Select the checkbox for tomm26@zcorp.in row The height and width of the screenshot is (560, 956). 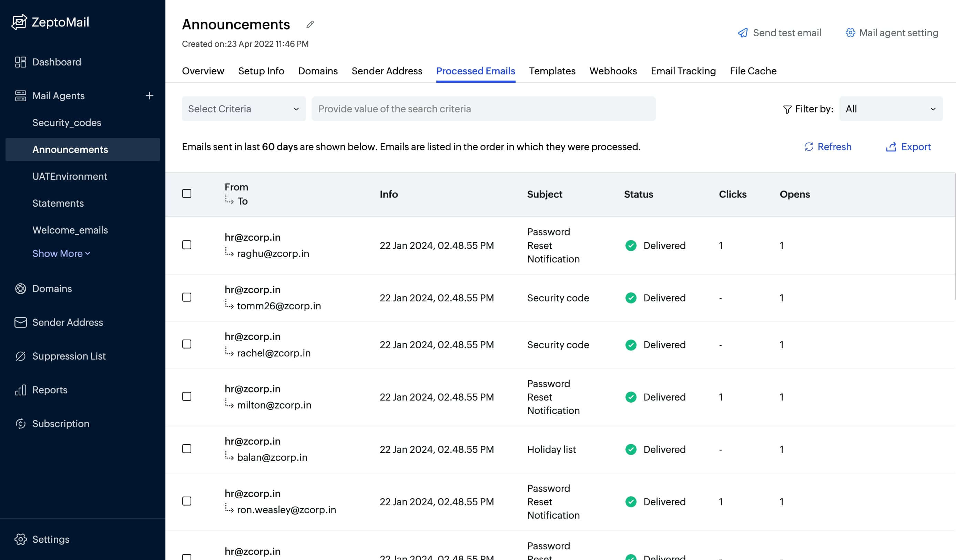tap(187, 297)
